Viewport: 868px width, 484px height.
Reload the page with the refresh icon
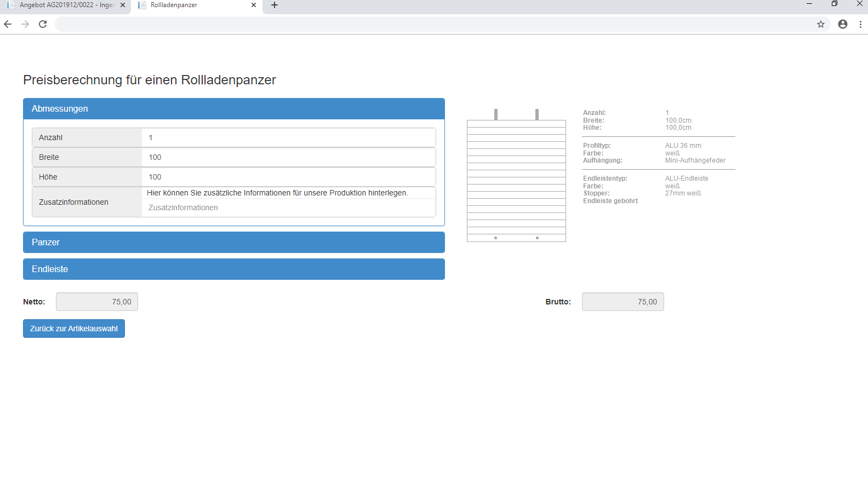point(43,24)
